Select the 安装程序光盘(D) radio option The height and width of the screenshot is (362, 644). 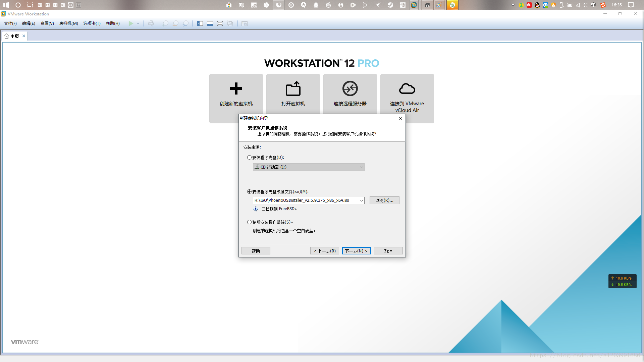(x=249, y=158)
